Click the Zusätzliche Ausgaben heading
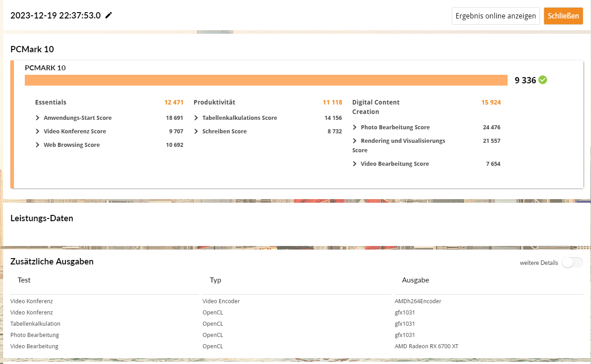Viewport: 591px width, 364px height. tap(52, 261)
